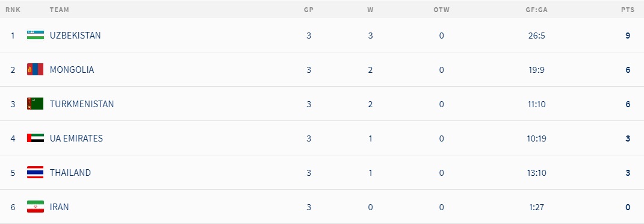Click the Thailand flag icon
Image resolution: width=644 pixels, height=224 pixels.
[x=36, y=172]
